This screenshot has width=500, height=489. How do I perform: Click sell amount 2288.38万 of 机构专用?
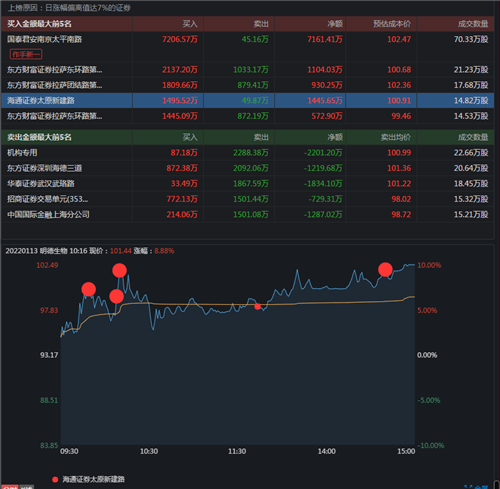point(251,153)
